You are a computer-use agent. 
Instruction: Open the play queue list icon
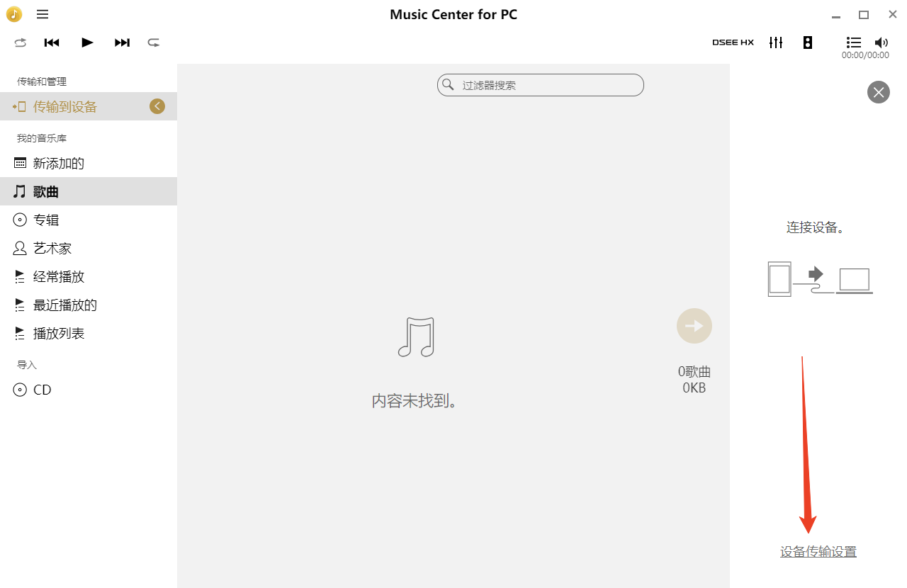[x=854, y=43]
